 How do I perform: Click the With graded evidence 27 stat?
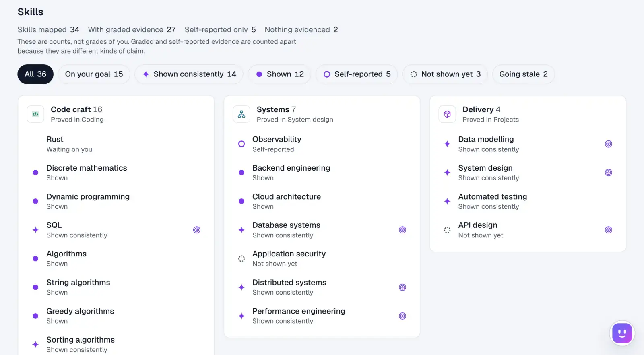(132, 29)
